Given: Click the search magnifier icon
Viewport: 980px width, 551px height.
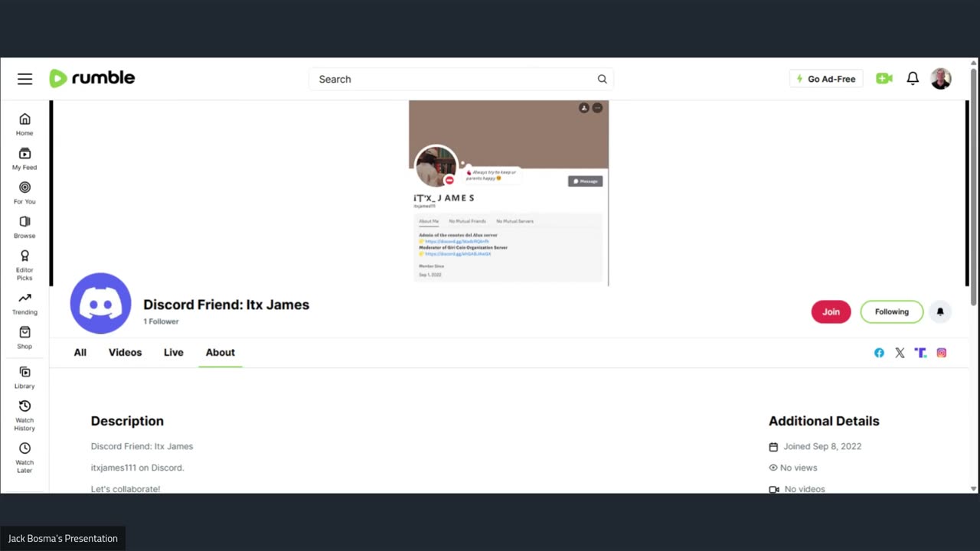Looking at the screenshot, I should (602, 79).
